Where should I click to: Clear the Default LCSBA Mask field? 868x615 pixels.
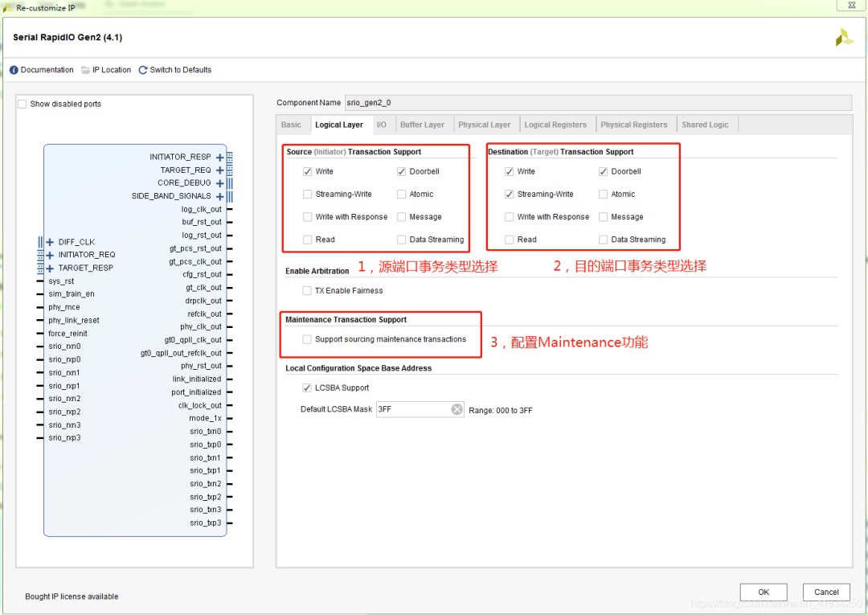[457, 409]
